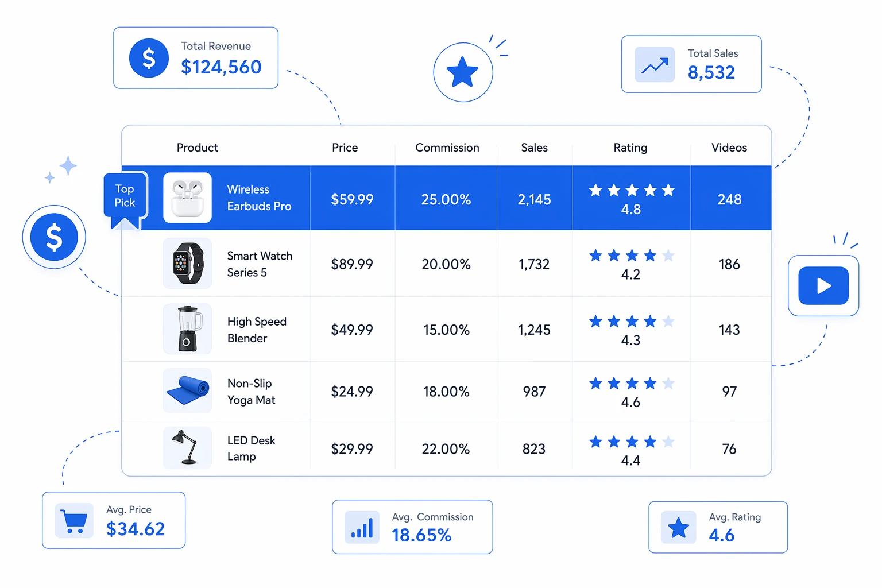Click the large dollar coin icon beside the table

pos(54,237)
